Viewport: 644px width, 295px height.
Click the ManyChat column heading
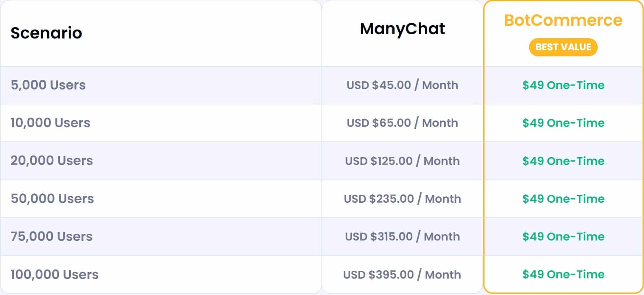coord(402,29)
